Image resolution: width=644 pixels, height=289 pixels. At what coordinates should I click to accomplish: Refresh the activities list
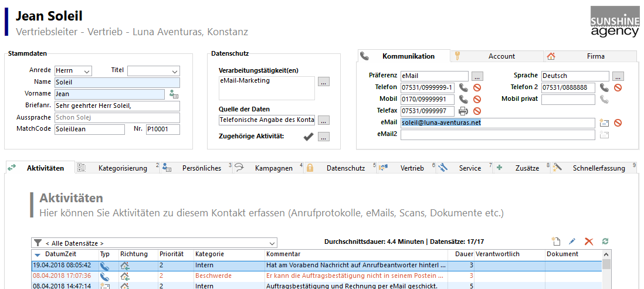pos(605,242)
